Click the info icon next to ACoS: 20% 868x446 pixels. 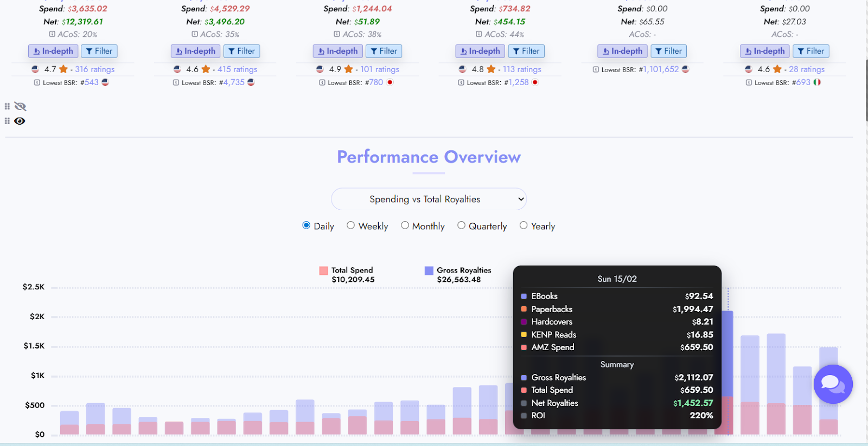[52, 34]
